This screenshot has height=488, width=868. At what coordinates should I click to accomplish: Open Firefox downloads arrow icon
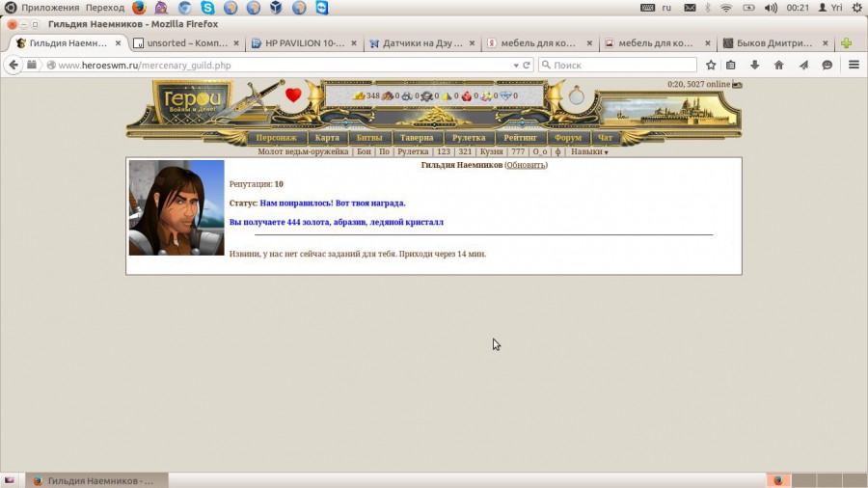[754, 65]
